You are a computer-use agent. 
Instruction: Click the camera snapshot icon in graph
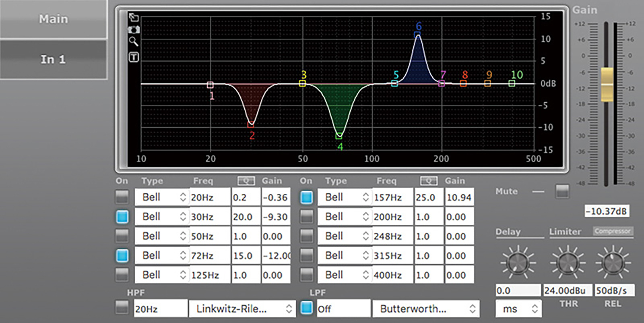(134, 29)
